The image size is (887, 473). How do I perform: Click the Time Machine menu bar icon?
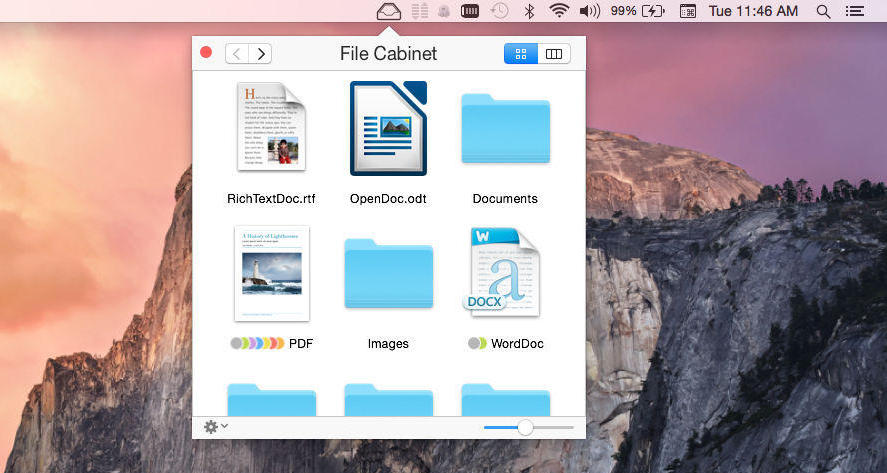[x=500, y=11]
